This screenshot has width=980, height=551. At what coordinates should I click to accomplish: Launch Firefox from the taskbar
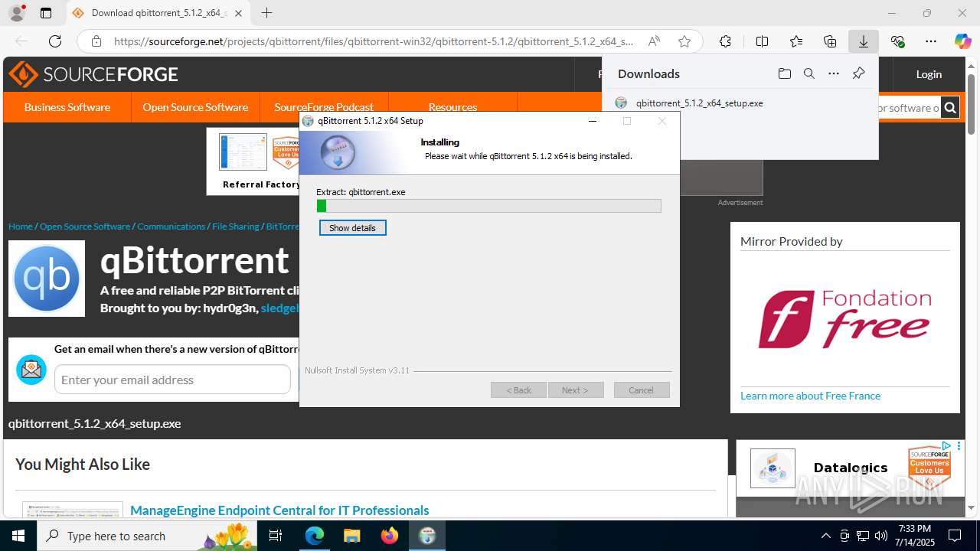point(389,536)
